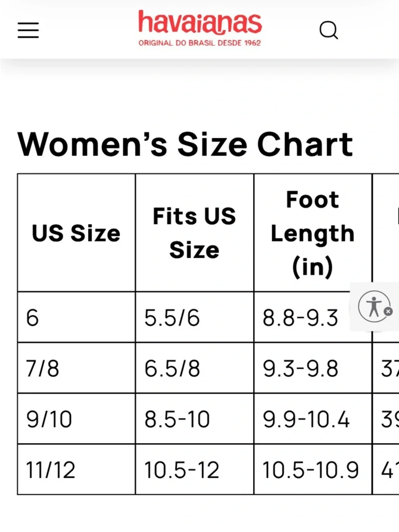This screenshot has height=532, width=399.
Task: Click the 10.5-10.9 foot length cell
Action: (x=313, y=469)
